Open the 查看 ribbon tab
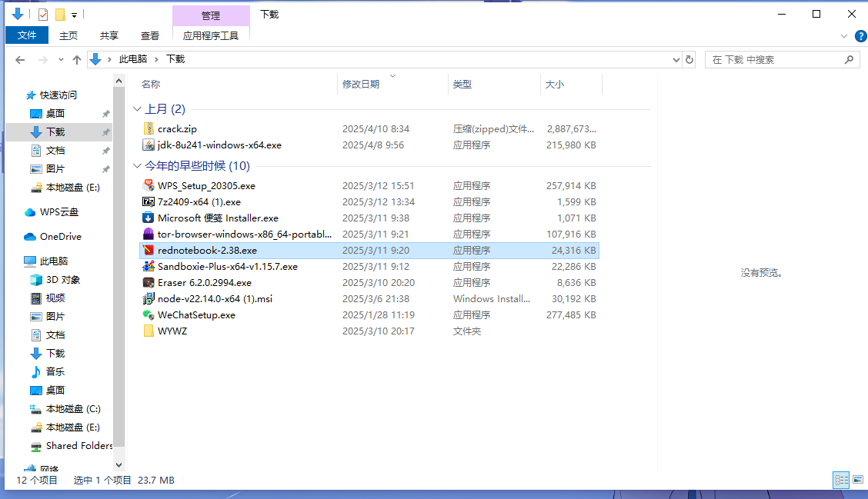 click(150, 35)
